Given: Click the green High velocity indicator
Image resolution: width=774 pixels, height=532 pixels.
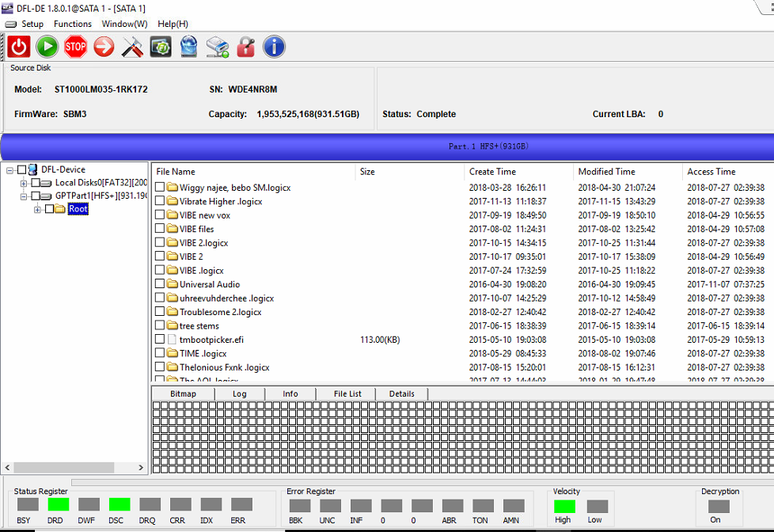Looking at the screenshot, I should pos(564,507).
